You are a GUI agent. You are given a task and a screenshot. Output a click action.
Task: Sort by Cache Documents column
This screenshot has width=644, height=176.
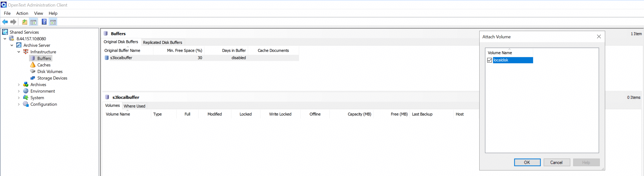click(x=273, y=50)
